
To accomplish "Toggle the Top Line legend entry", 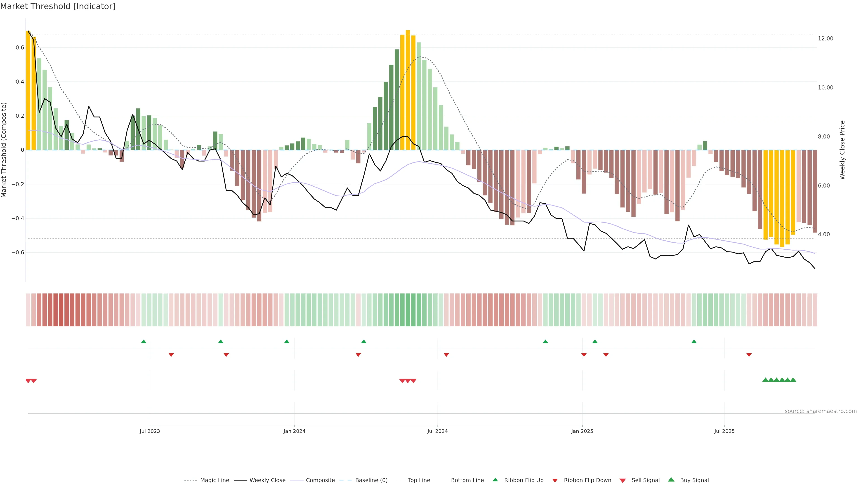I will point(419,480).
